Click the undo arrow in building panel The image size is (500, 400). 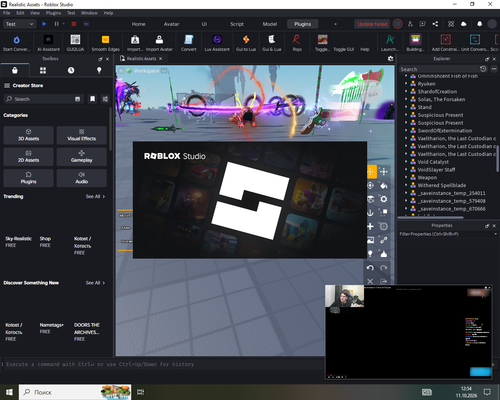[x=370, y=268]
